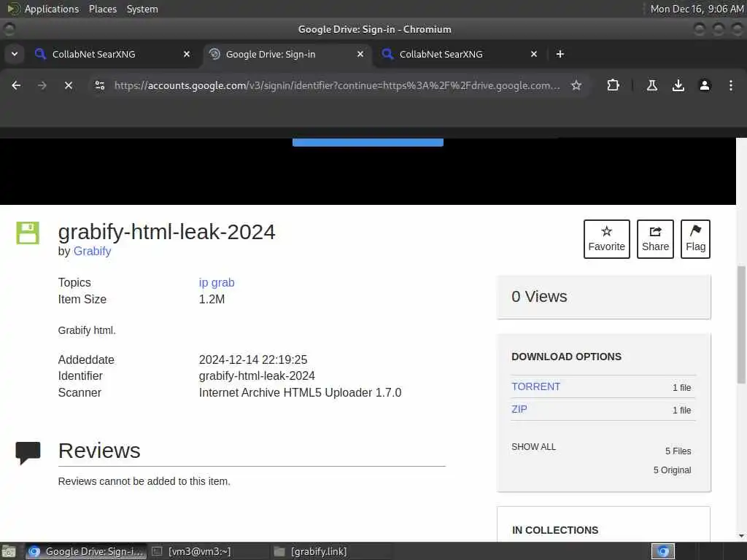Click the address bar URL field
Viewport: 747px width, 560px height.
pos(337,85)
